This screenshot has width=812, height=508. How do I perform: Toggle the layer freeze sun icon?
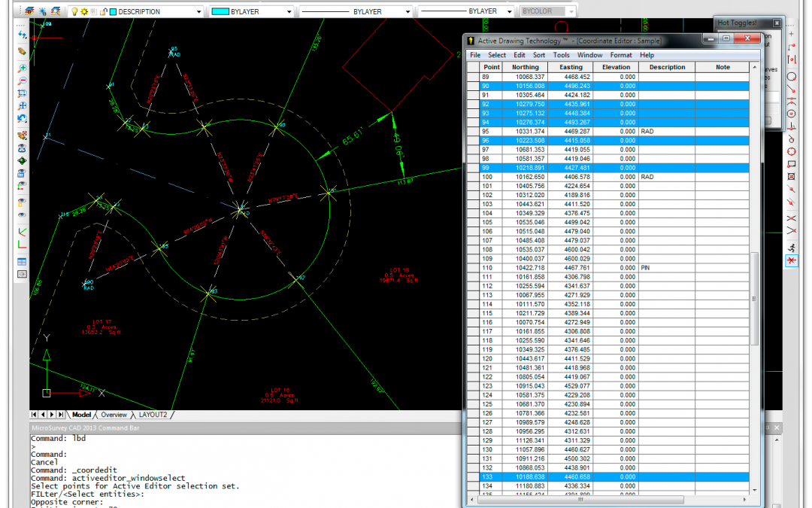tap(84, 12)
